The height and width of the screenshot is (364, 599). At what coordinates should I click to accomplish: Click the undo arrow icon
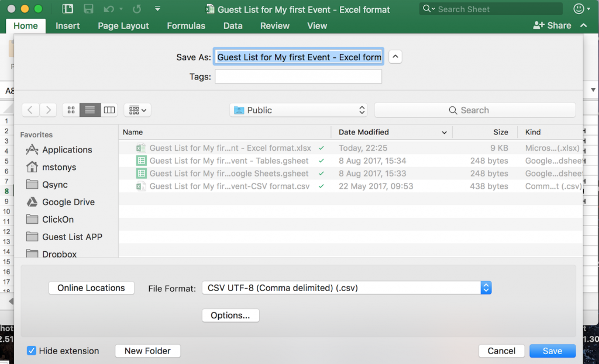coord(109,9)
